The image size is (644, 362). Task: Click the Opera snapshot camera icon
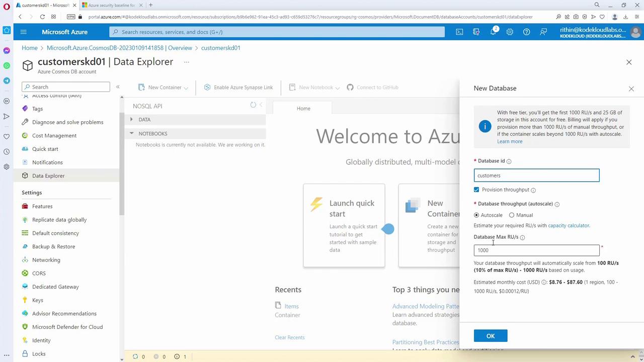pos(576,17)
